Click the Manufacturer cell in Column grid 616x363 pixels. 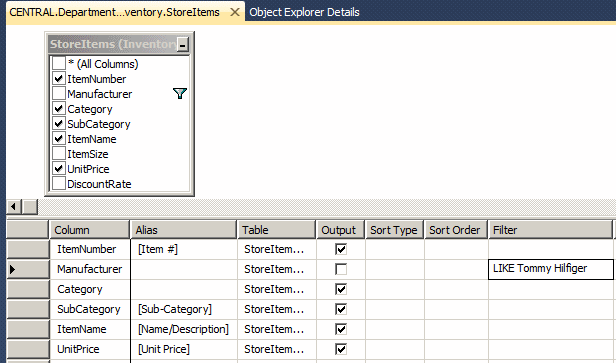coord(90,269)
